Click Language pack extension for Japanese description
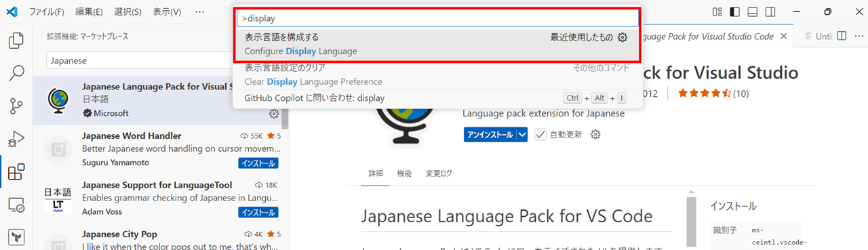This screenshot has height=250, width=868. pos(543,113)
